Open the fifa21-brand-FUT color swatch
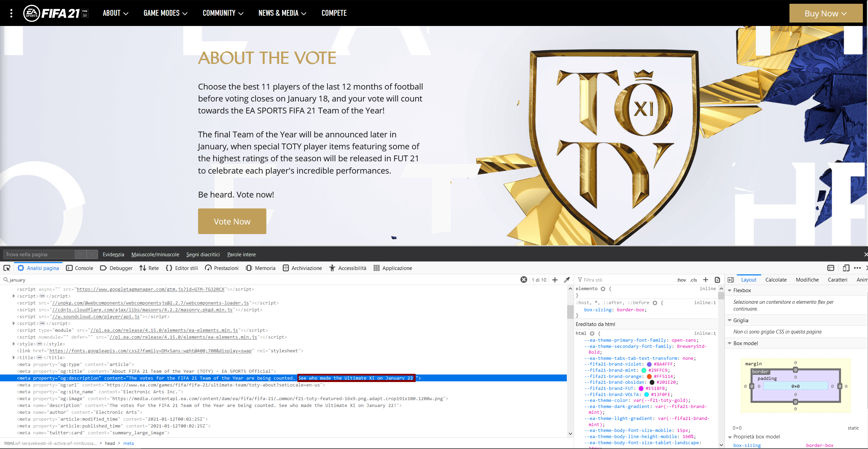868x449 pixels. coord(641,389)
